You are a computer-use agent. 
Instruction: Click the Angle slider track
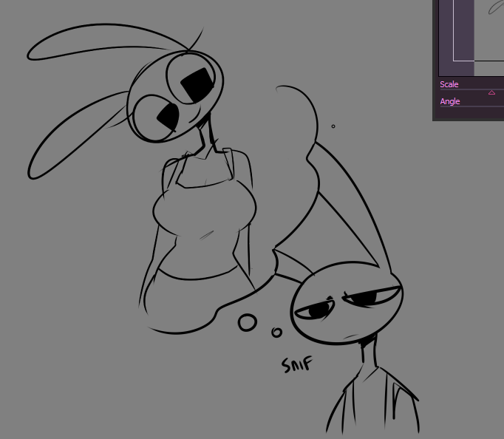[x=472, y=106]
